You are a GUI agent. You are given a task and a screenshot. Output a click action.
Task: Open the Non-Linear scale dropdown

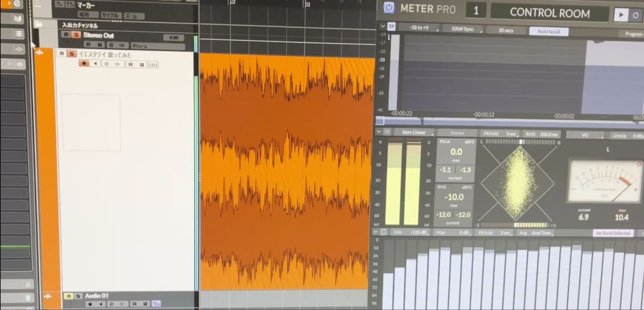click(414, 132)
